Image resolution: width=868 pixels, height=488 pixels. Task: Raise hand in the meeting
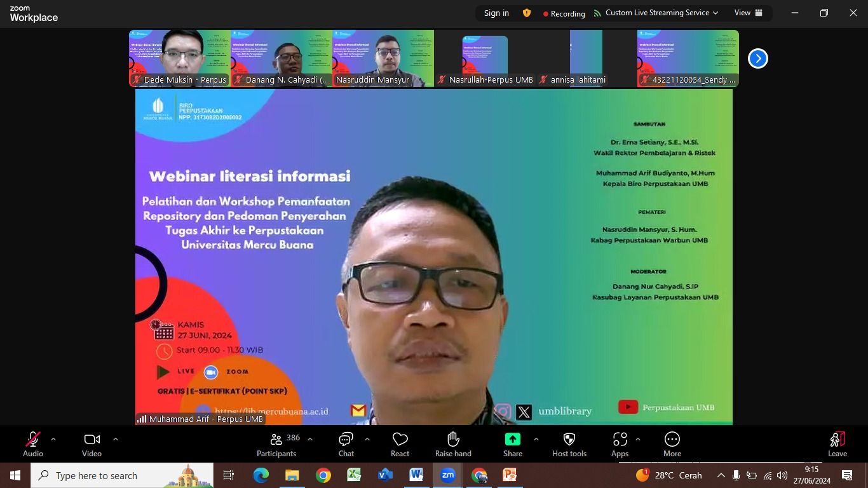(453, 444)
